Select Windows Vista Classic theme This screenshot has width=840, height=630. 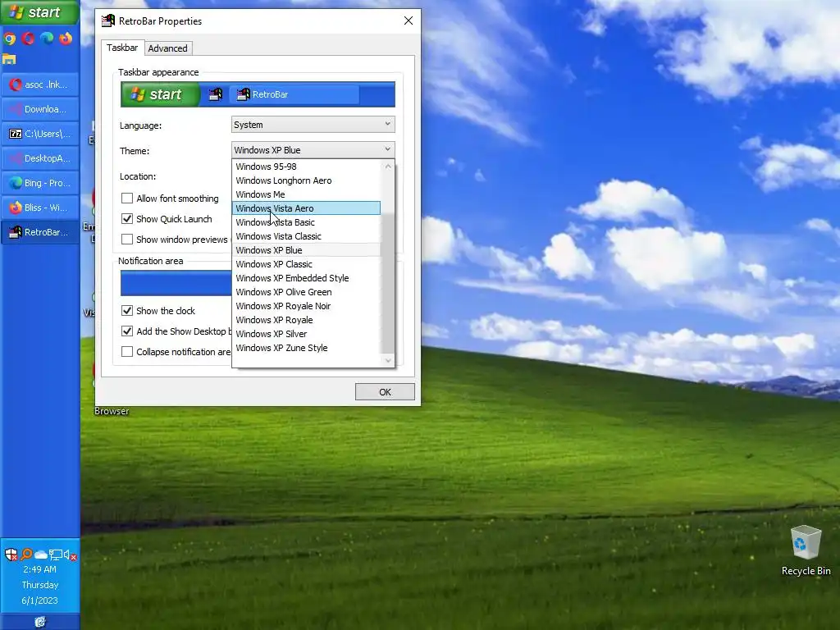(x=307, y=236)
